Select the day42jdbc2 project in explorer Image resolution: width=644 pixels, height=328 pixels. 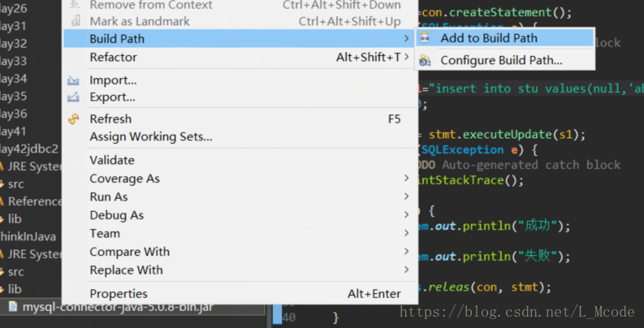29,149
